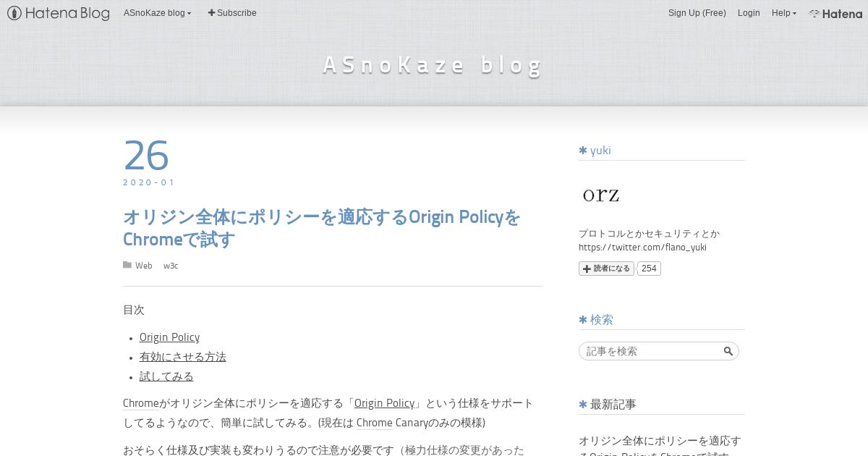Become a reader with 読者になる button
868x456 pixels.
[606, 269]
